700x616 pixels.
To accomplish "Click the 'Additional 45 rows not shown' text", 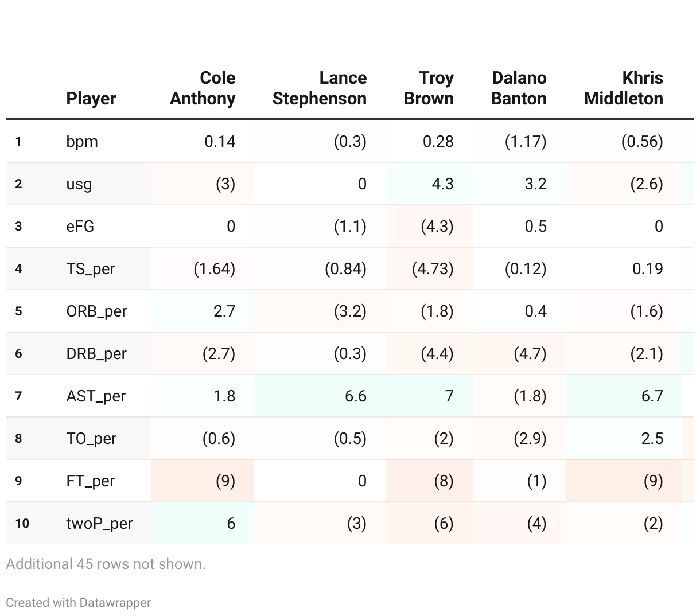I will pos(106,564).
